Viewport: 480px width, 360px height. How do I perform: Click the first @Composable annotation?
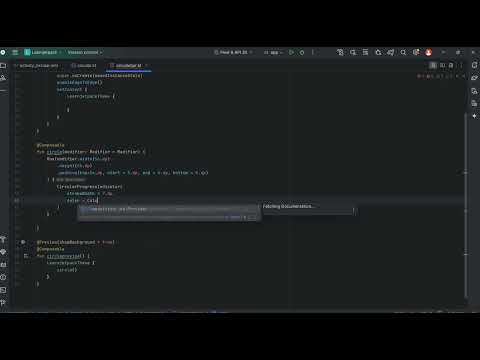[x=50, y=145]
